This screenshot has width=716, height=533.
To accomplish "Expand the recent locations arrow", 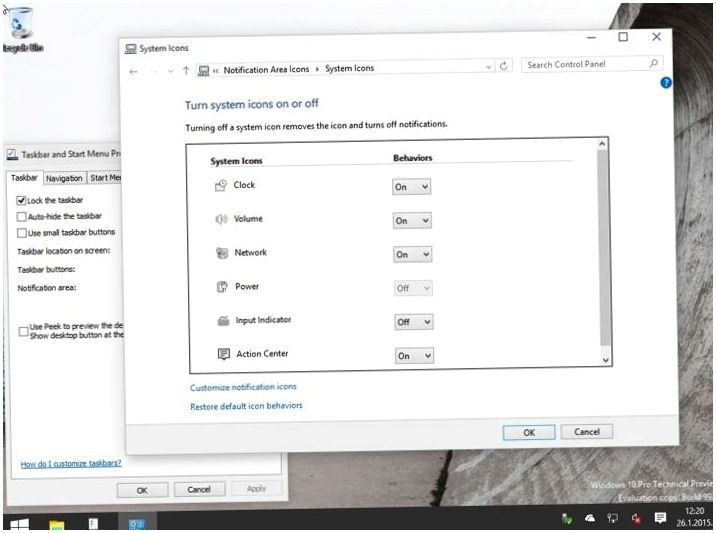I will click(170, 71).
